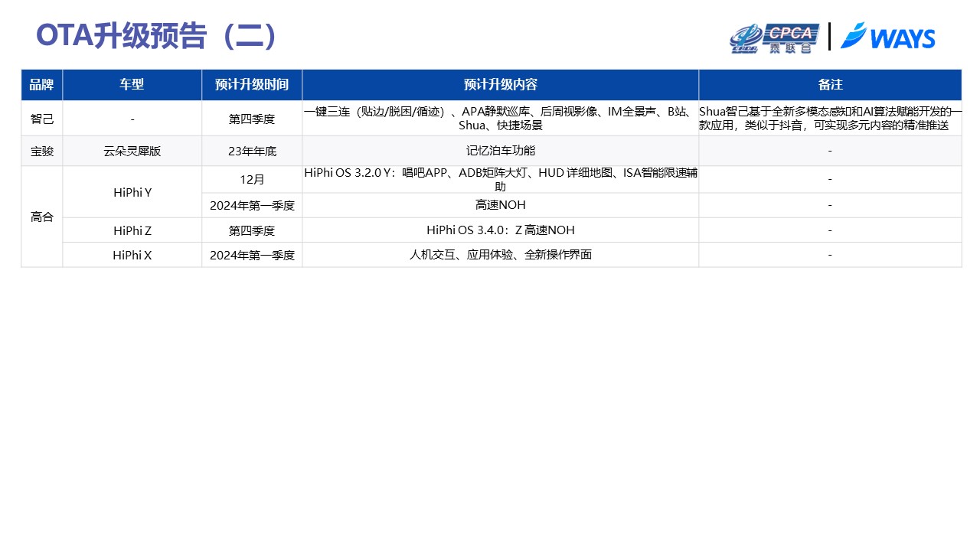Image resolution: width=980 pixels, height=551 pixels.
Task: Click the 预计升级时间 column header
Action: [x=252, y=85]
